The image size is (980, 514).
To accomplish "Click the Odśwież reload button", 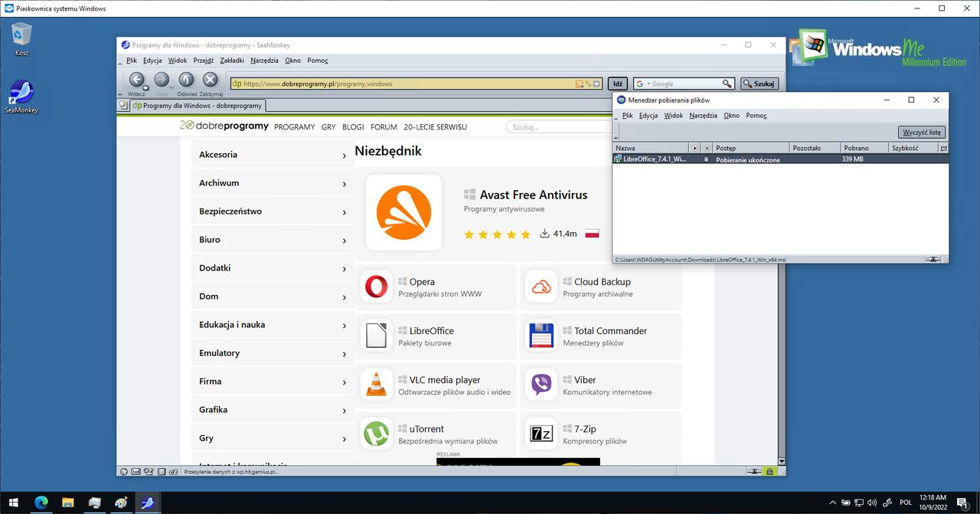I will coord(186,80).
